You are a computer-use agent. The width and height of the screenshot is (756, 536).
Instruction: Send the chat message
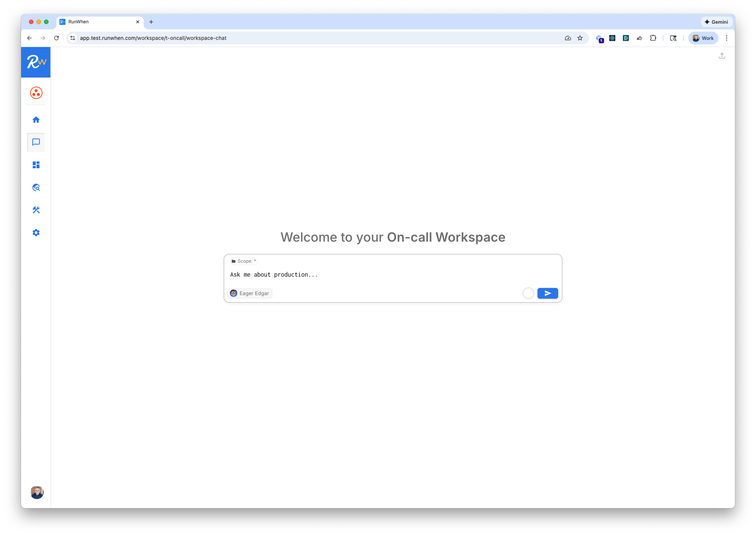tap(547, 293)
